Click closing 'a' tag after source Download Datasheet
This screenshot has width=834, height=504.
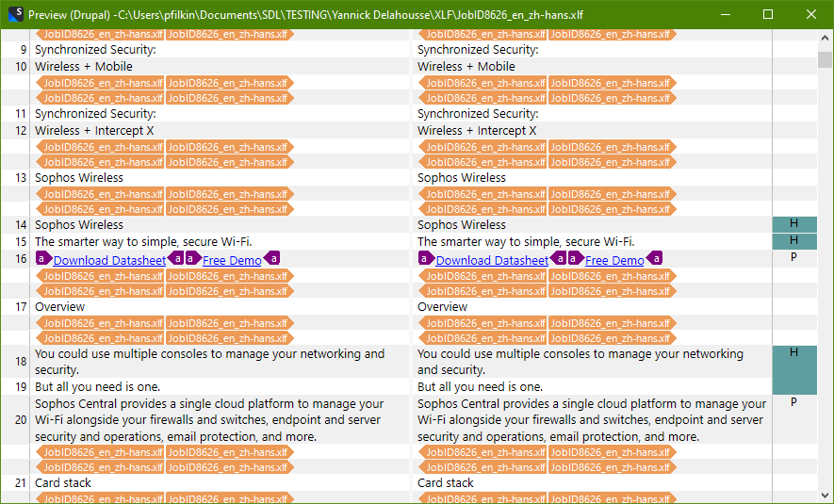tap(175, 258)
